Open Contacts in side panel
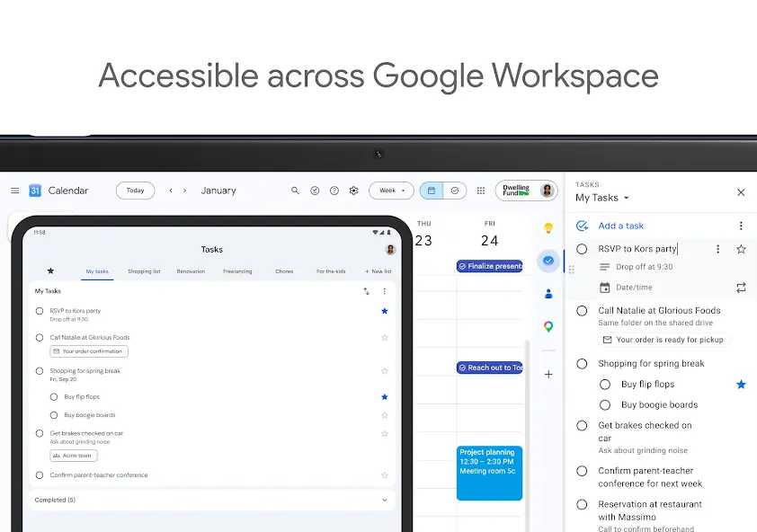The image size is (757, 532). [548, 294]
